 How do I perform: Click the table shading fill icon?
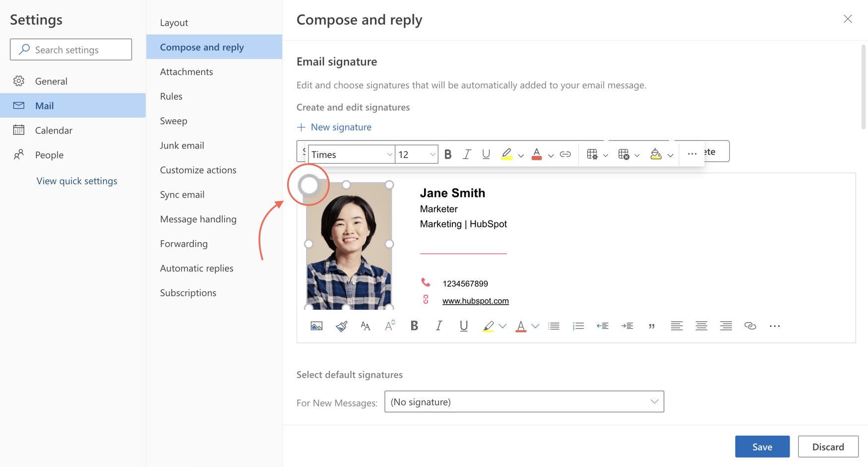coord(656,154)
